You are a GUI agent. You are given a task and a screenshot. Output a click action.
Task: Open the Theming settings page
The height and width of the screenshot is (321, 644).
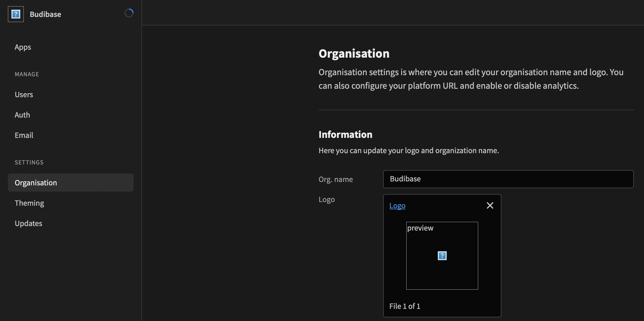[29, 203]
